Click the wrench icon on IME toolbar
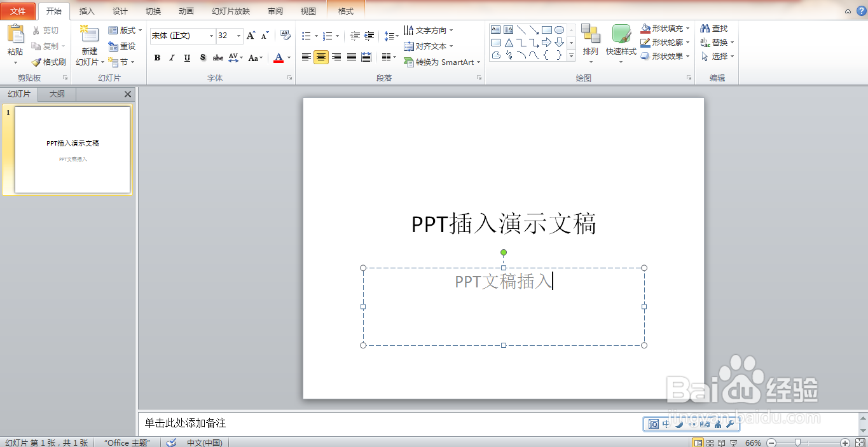 pyautogui.click(x=730, y=424)
